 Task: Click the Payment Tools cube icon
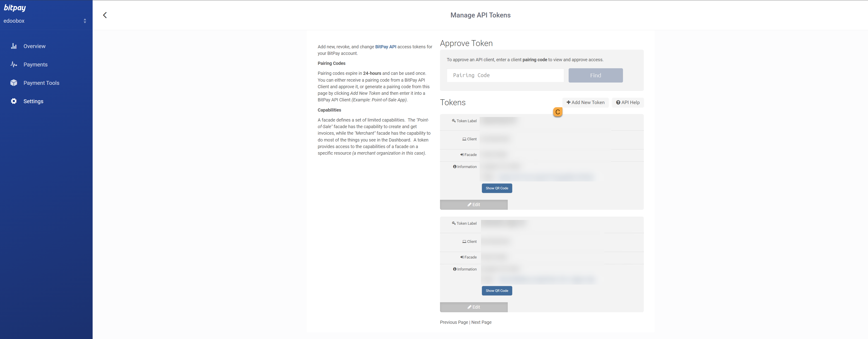click(x=14, y=83)
